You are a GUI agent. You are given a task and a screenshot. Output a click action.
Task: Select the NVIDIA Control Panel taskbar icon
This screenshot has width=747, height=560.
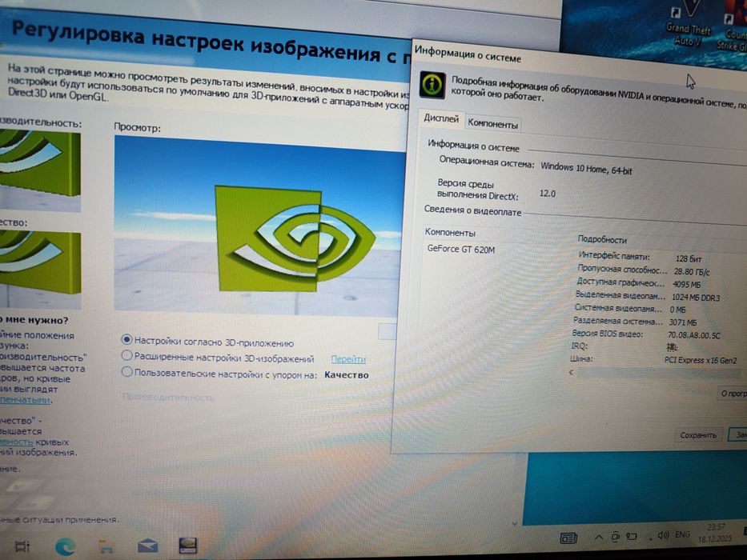(187, 546)
